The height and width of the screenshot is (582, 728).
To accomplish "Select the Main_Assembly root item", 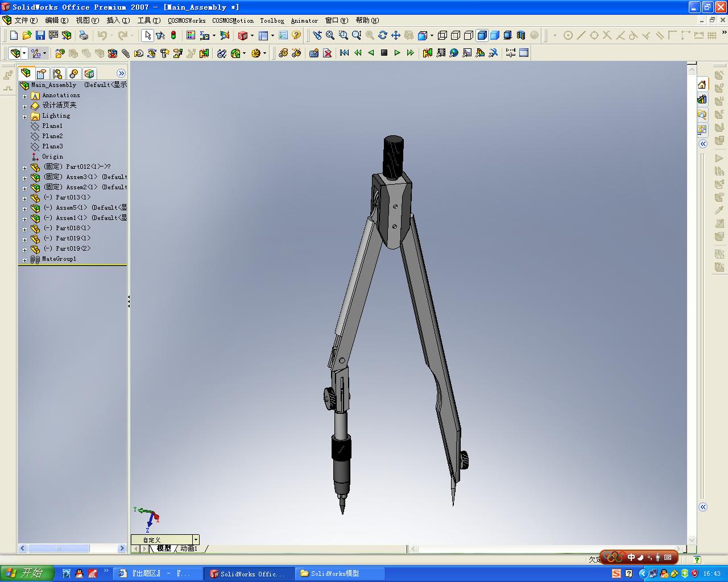I will 53,85.
